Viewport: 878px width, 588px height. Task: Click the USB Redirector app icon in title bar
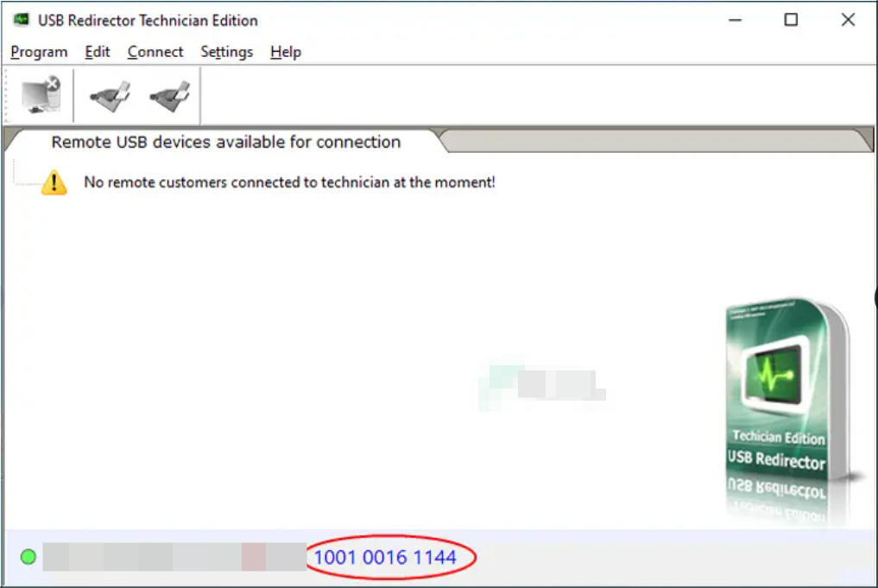22,20
